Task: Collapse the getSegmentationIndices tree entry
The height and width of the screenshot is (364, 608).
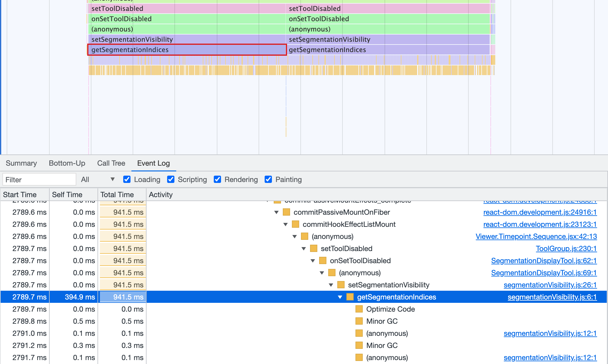Action: (340, 297)
